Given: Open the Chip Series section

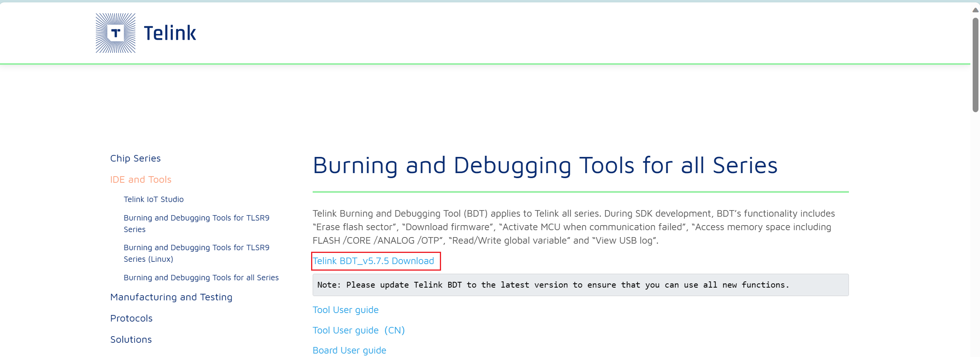Looking at the screenshot, I should (135, 158).
